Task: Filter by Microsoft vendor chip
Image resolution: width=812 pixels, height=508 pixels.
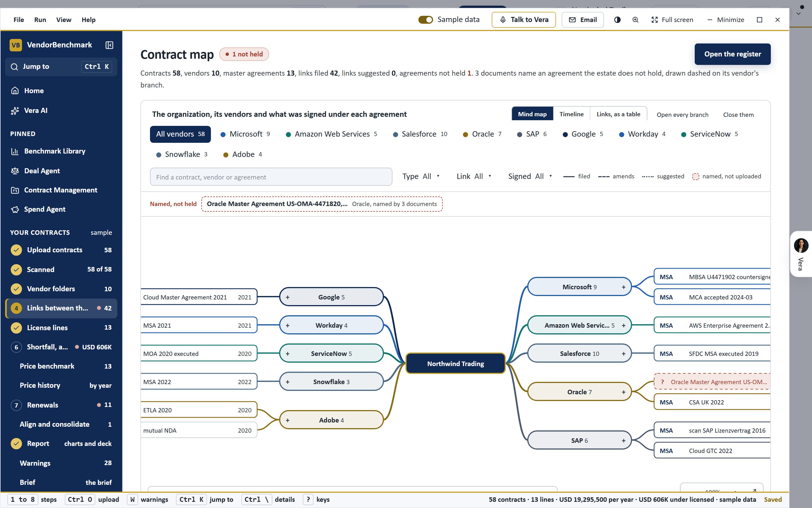Action: pyautogui.click(x=245, y=134)
